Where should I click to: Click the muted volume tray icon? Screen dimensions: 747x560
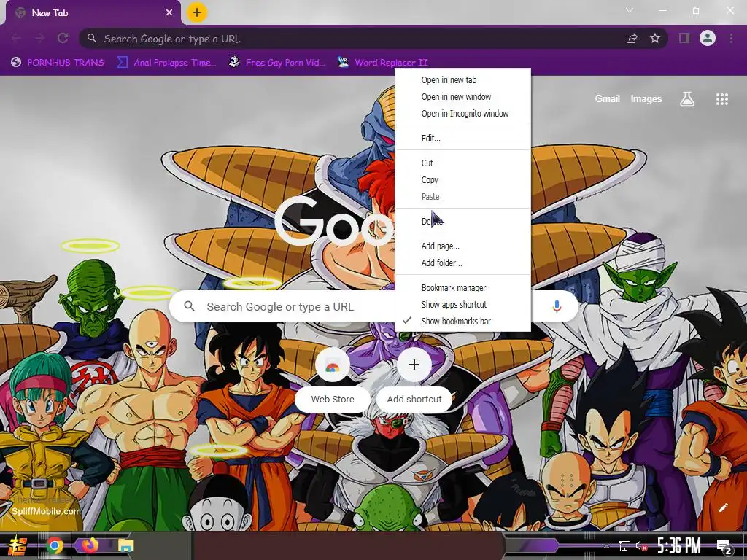(x=641, y=545)
